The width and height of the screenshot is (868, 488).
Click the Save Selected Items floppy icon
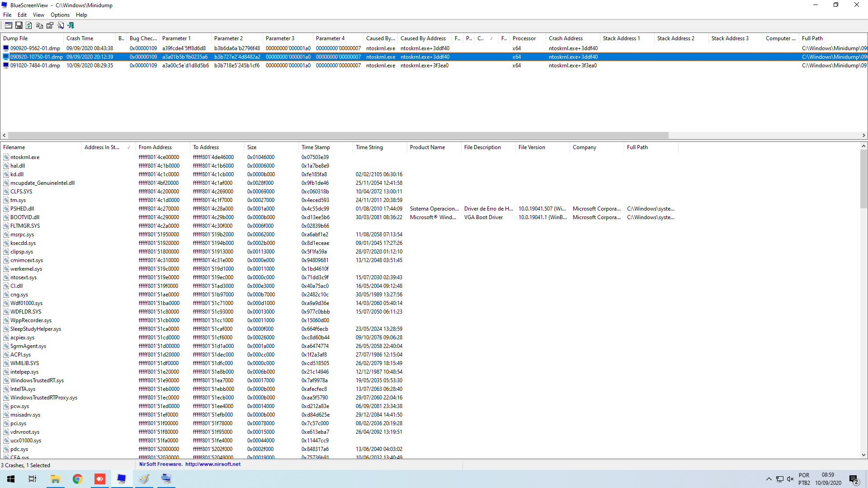[x=19, y=25]
